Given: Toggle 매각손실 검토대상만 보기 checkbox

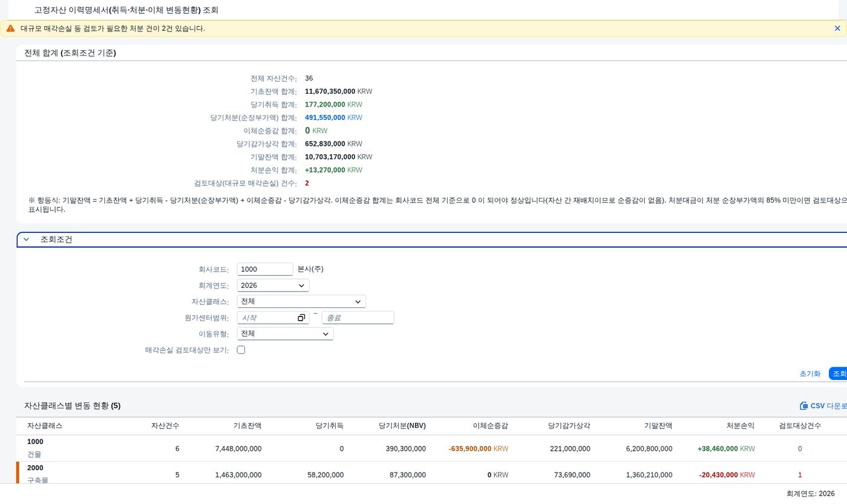Looking at the screenshot, I should click(241, 350).
